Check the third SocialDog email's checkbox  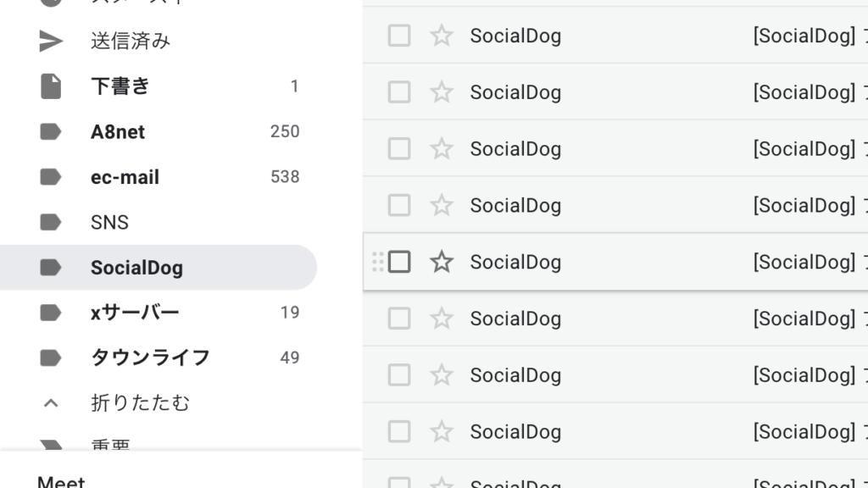pos(399,149)
